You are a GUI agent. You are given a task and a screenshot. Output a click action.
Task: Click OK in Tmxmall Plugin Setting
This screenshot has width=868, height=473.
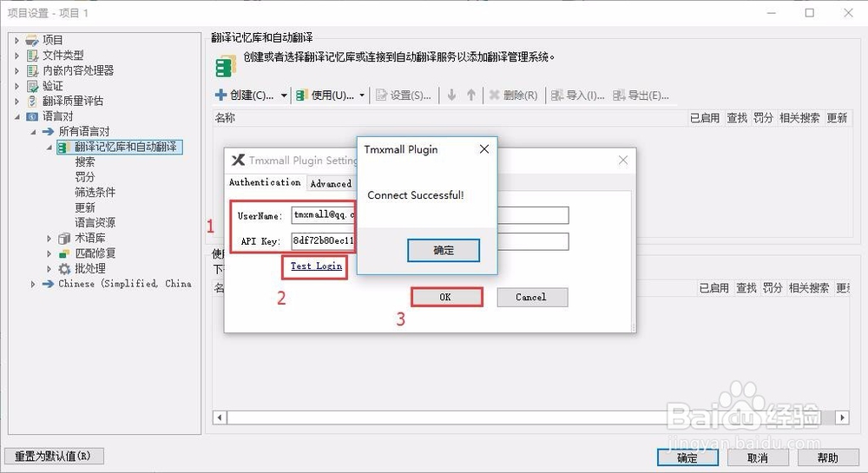pos(446,297)
